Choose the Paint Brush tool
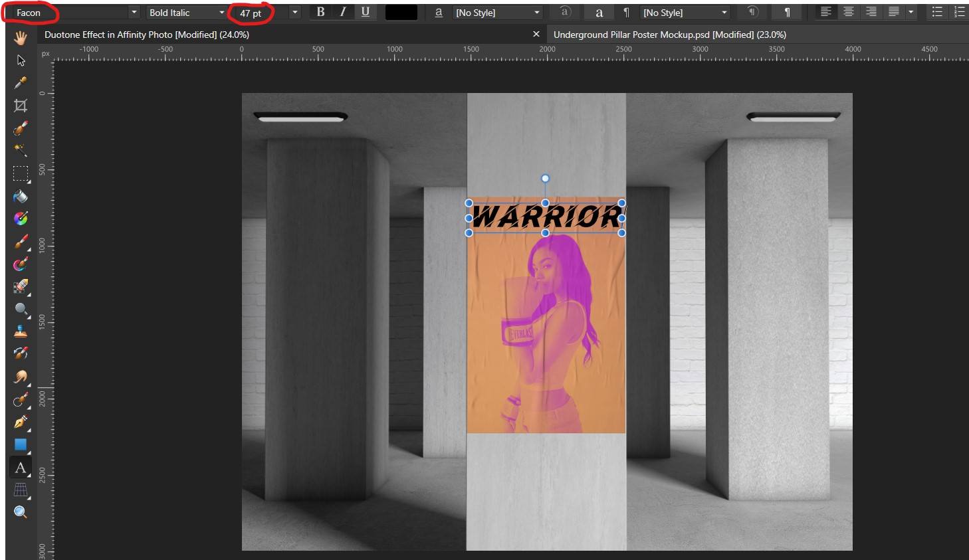Screen dimensions: 969x560 pos(21,242)
